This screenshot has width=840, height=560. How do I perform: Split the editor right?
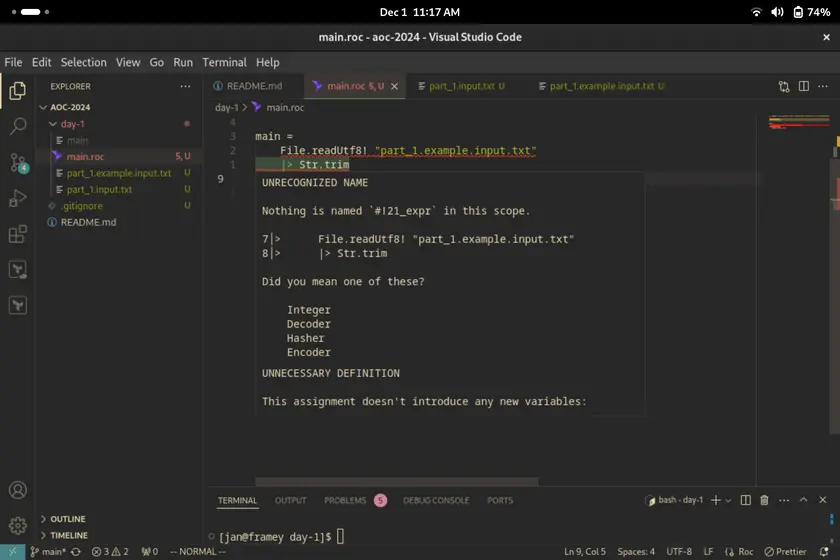pyautogui.click(x=804, y=86)
